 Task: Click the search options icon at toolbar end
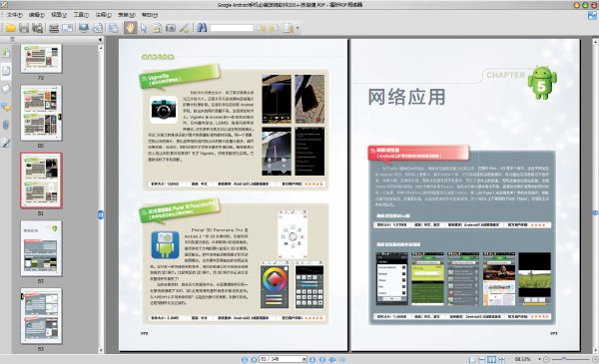[289, 28]
